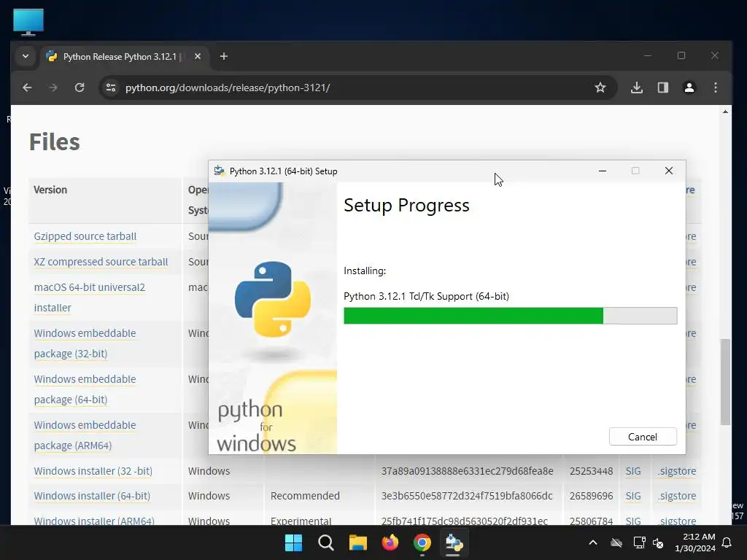The height and width of the screenshot is (560, 747).
Task: Open .sigstore link for Windows installer (64-bit)
Action: click(677, 496)
